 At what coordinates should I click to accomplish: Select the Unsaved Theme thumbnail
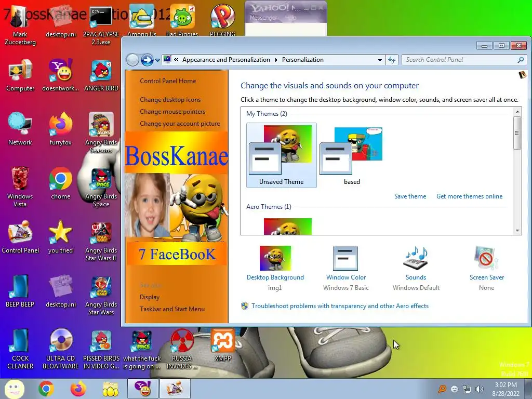(281, 155)
